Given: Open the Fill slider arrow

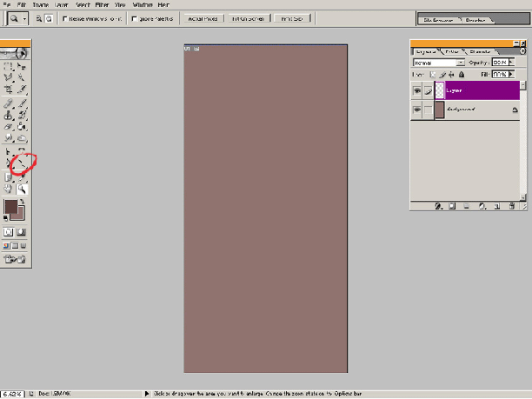Looking at the screenshot, I should [x=511, y=74].
